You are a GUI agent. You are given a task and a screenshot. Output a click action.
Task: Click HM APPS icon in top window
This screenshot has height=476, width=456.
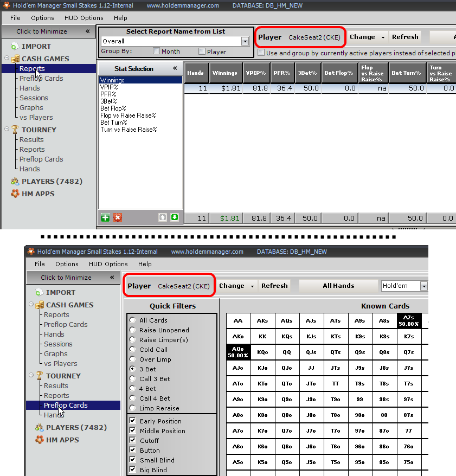(x=15, y=194)
